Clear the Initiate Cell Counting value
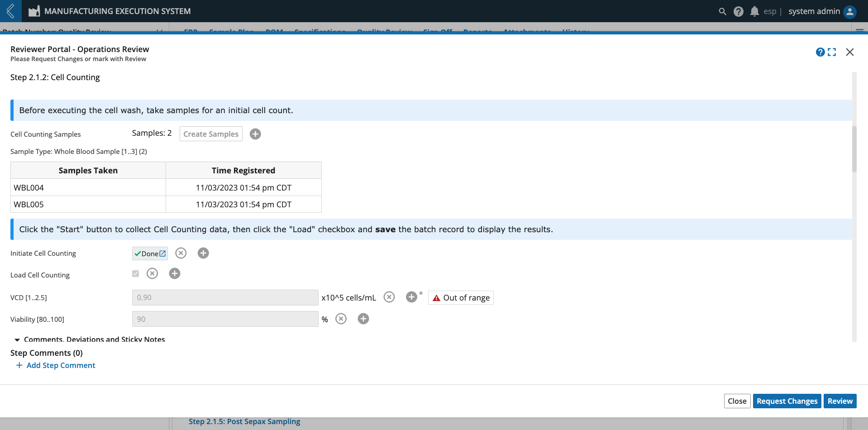 tap(181, 253)
